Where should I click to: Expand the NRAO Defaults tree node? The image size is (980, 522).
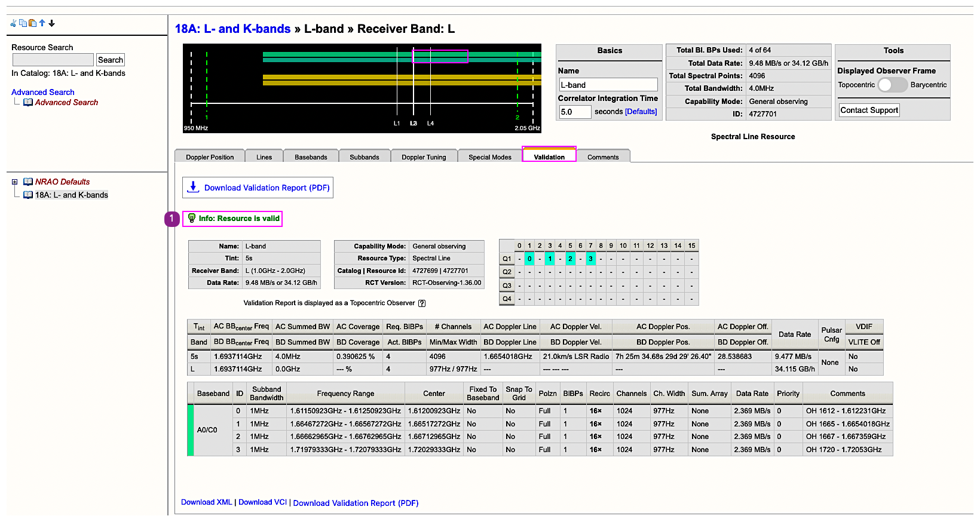point(15,182)
